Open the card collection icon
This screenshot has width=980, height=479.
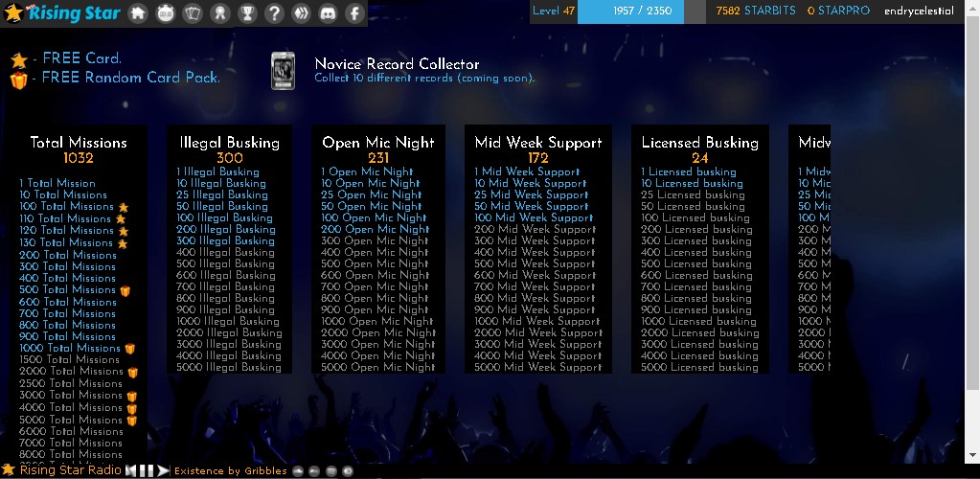(193, 13)
